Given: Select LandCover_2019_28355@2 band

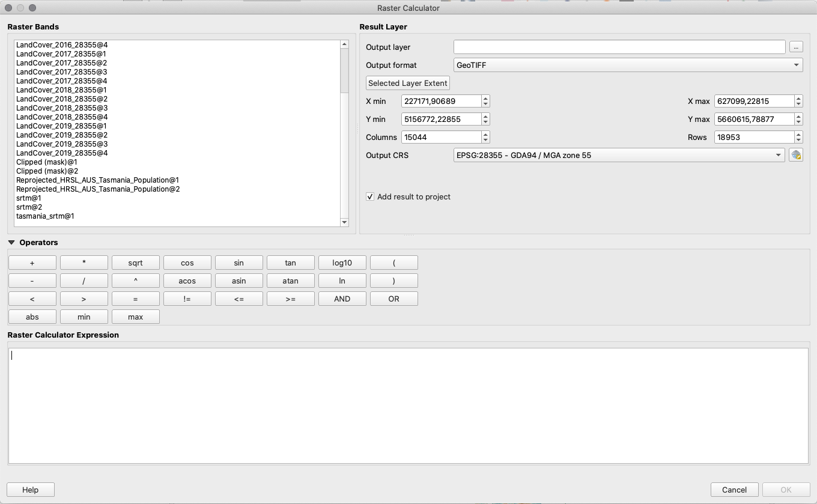Looking at the screenshot, I should click(x=62, y=135).
